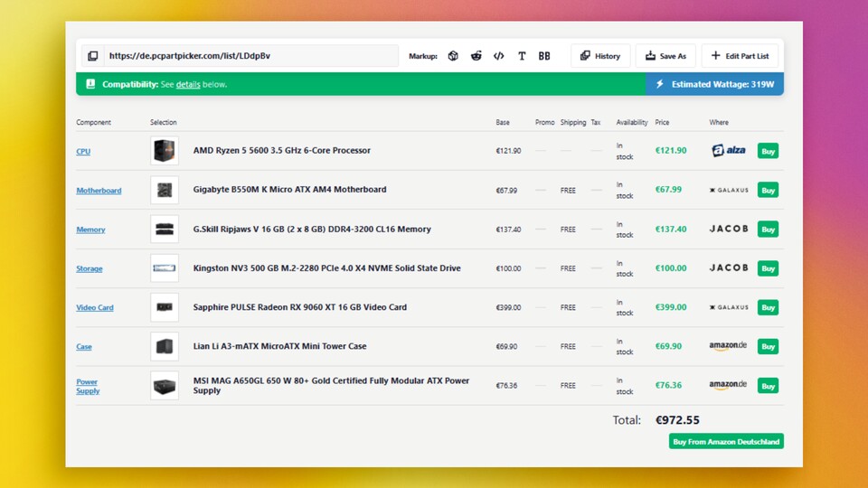868x488 pixels.
Task: Open Kingston NV3 500 GB drive name
Action: coord(326,268)
